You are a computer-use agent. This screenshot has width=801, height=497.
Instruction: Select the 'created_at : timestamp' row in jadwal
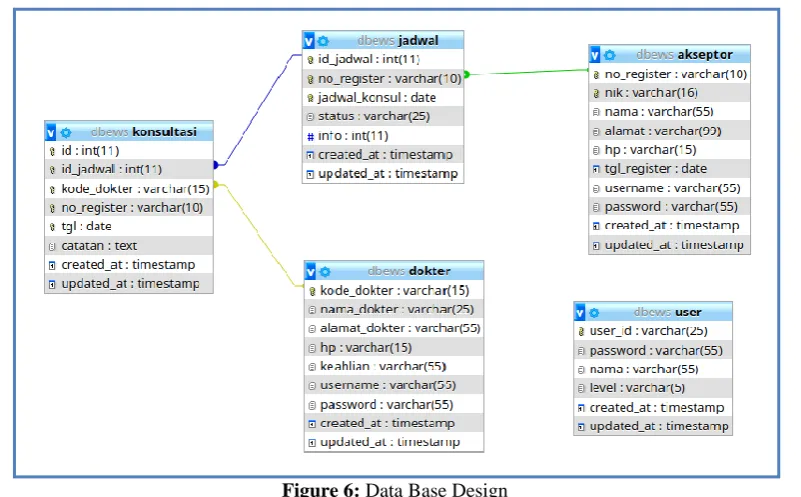pos(383,155)
